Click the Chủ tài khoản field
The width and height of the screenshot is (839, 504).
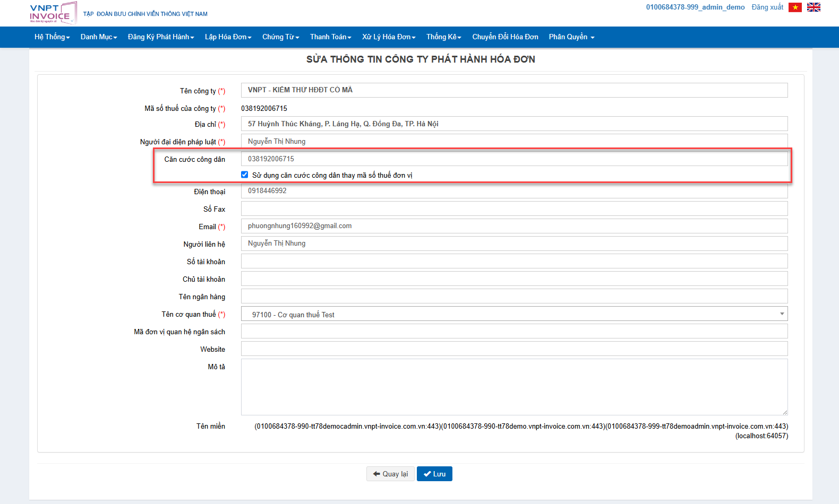(514, 279)
